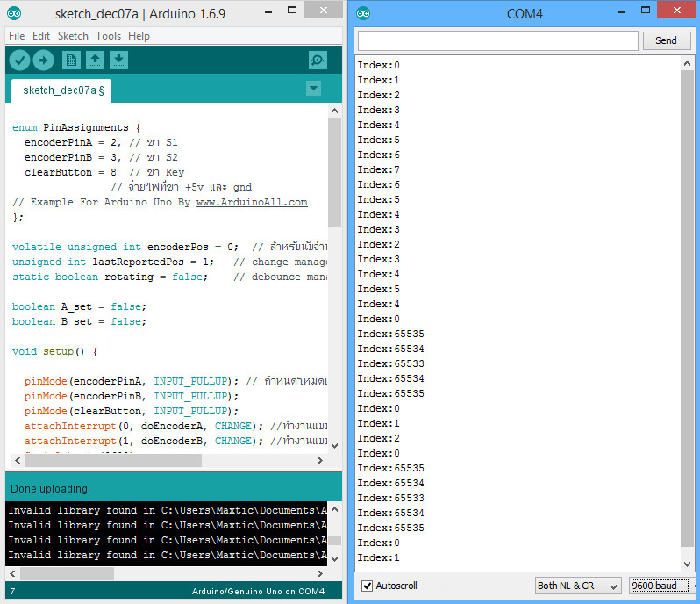Click the 'attachInterrupt(1, doEncoderB, CHANGE)' line
The image size is (700, 604).
click(x=175, y=441)
